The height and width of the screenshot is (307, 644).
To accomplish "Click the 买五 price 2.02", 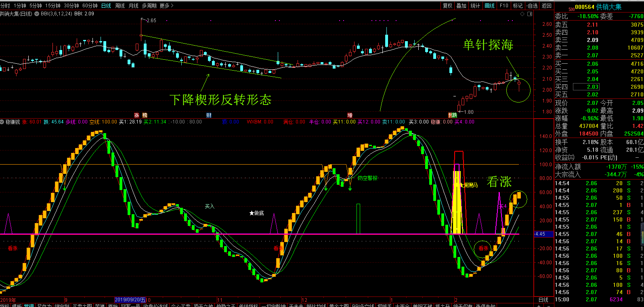I will 592,94.
